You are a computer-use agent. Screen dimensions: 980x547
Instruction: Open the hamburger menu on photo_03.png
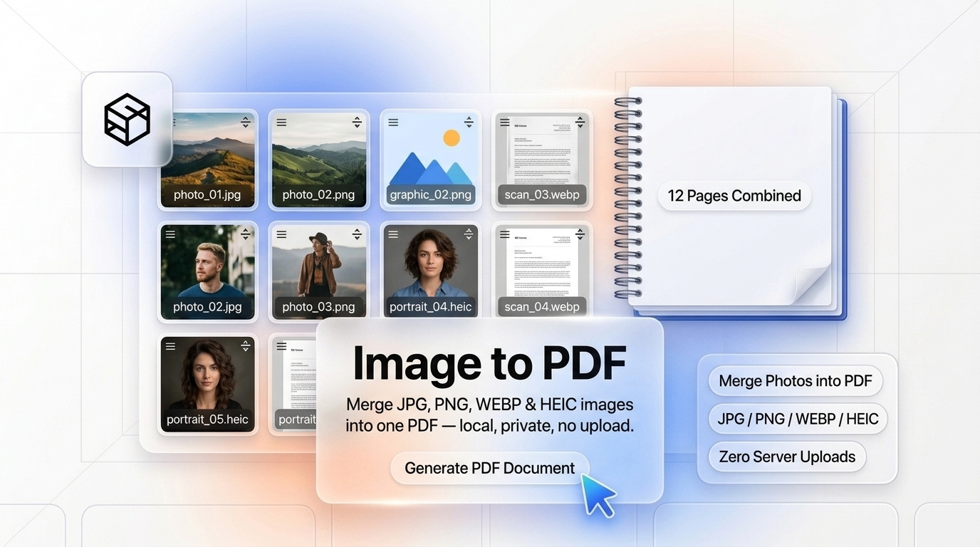[x=282, y=234]
